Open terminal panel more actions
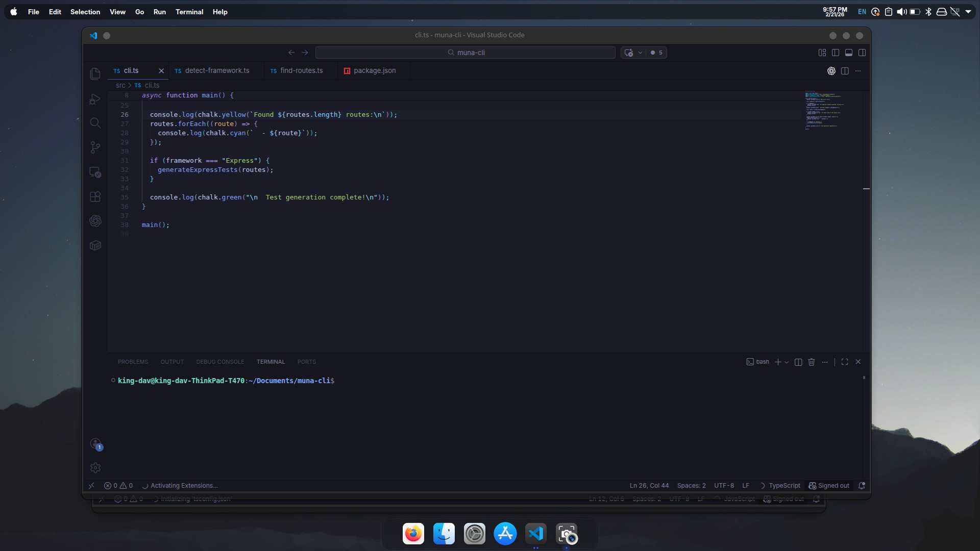 tap(825, 362)
